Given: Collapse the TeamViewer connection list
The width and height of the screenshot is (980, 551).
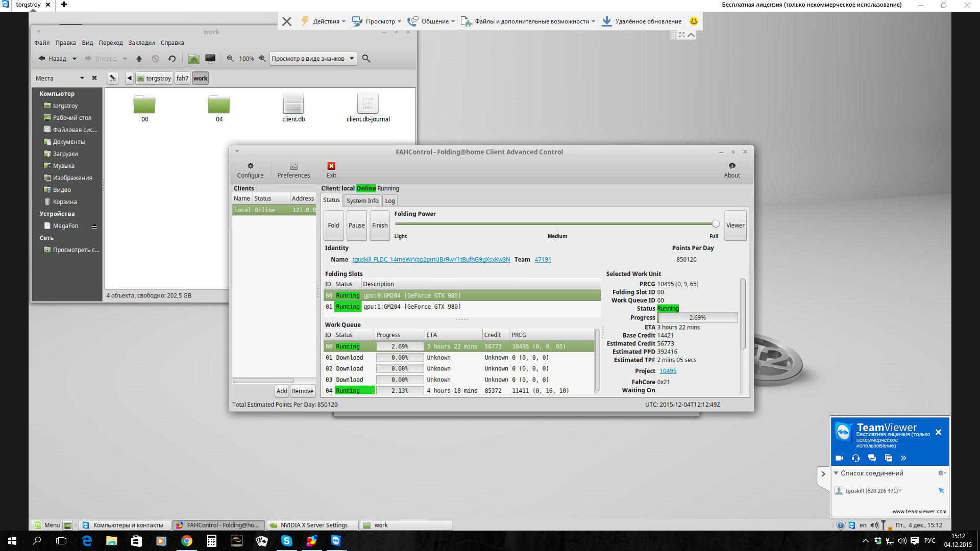Looking at the screenshot, I should (836, 473).
